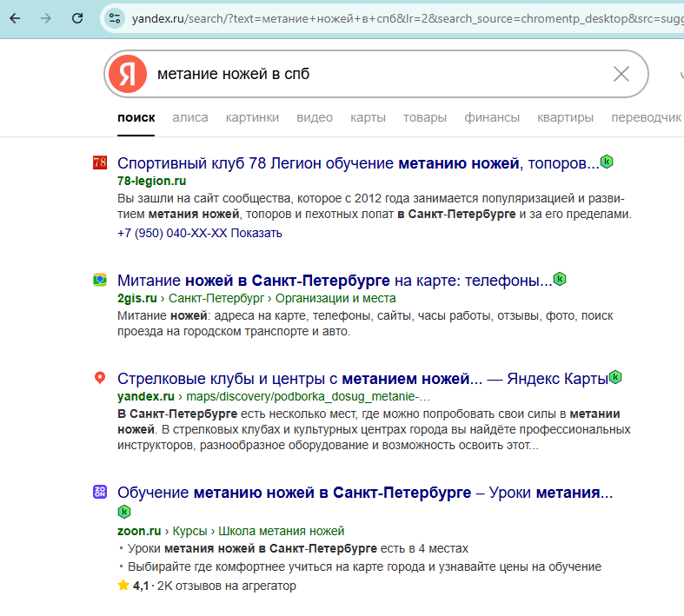
Task: Switch to the картинки tab
Action: pyautogui.click(x=252, y=117)
